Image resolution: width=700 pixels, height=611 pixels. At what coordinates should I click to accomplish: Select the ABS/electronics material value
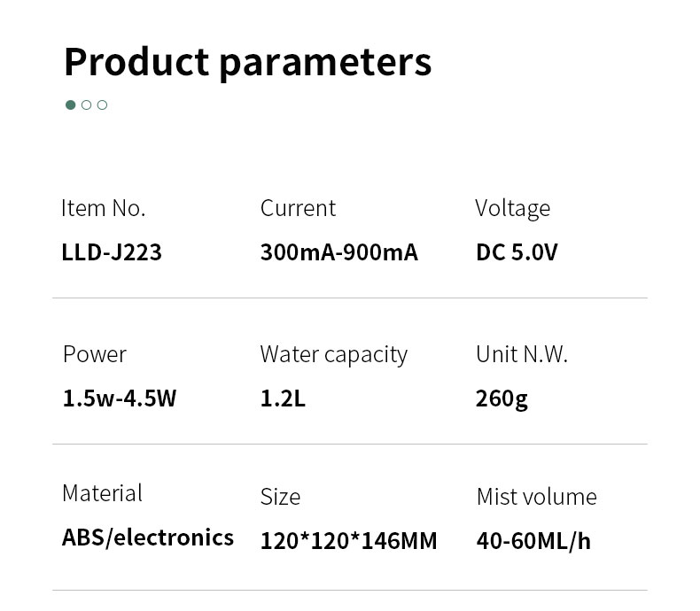pyautogui.click(x=148, y=538)
